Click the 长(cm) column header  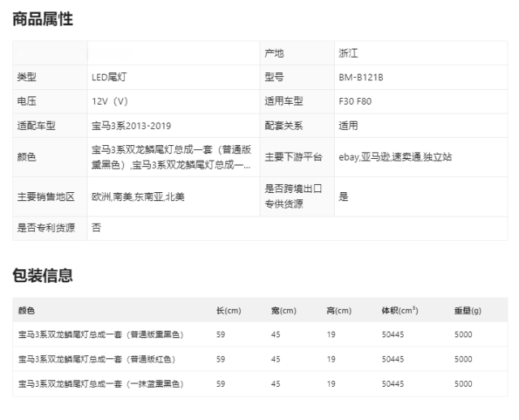click(x=229, y=311)
